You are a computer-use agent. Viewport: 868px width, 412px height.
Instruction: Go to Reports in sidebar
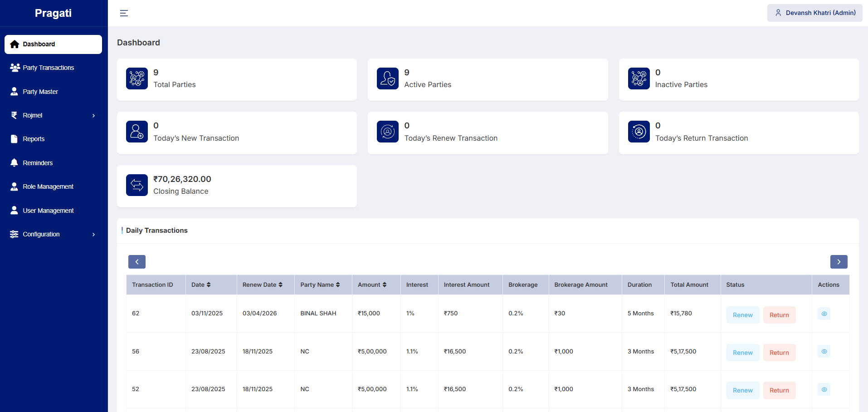34,139
